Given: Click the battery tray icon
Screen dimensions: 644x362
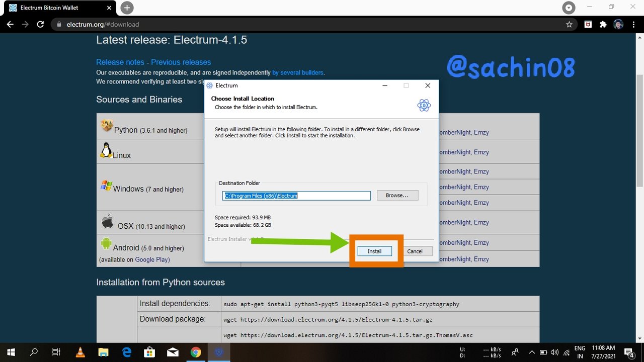Looking at the screenshot, I should click(x=543, y=352).
